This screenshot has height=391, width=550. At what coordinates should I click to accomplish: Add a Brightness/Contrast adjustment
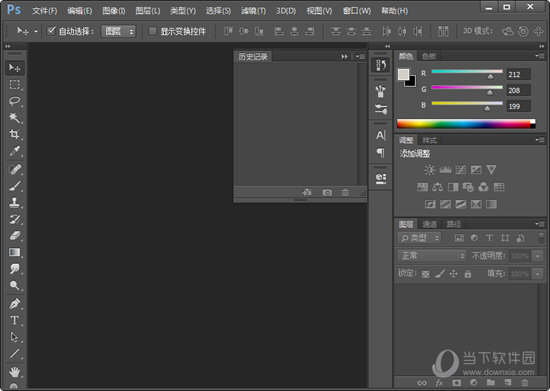point(429,170)
